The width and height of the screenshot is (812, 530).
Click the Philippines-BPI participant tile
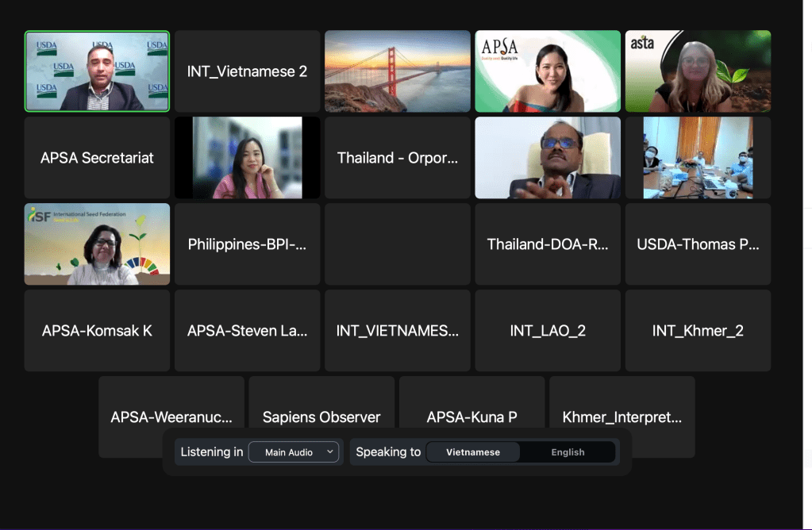247,244
